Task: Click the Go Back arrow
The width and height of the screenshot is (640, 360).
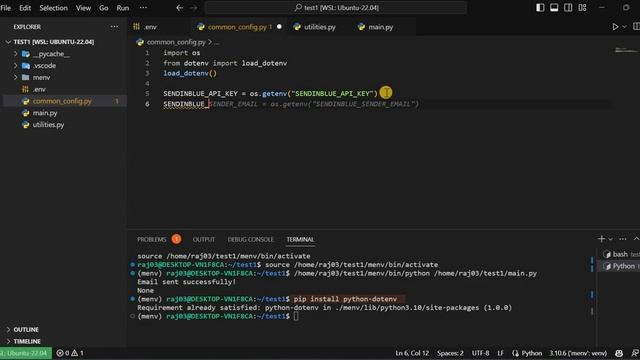Action: [180, 8]
